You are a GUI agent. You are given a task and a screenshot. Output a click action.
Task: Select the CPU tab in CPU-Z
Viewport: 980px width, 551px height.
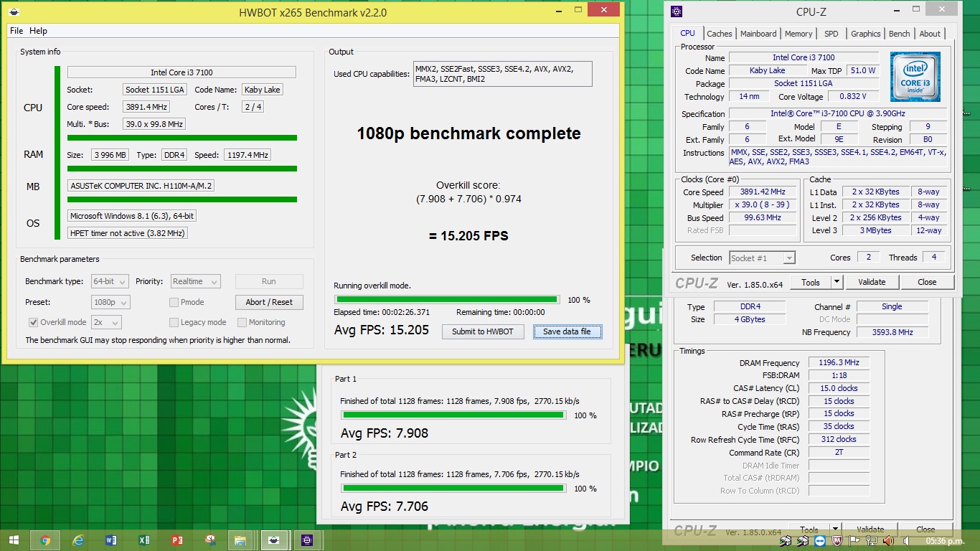click(688, 33)
